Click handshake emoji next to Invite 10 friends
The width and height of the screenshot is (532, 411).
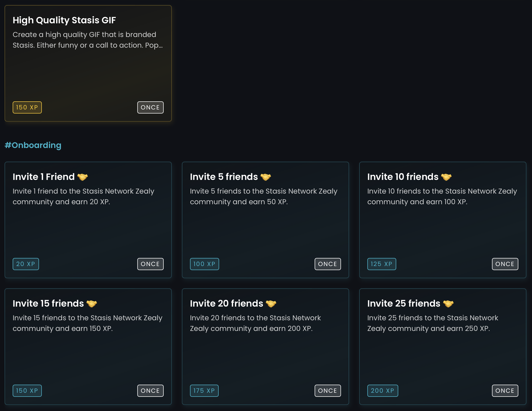tap(446, 177)
